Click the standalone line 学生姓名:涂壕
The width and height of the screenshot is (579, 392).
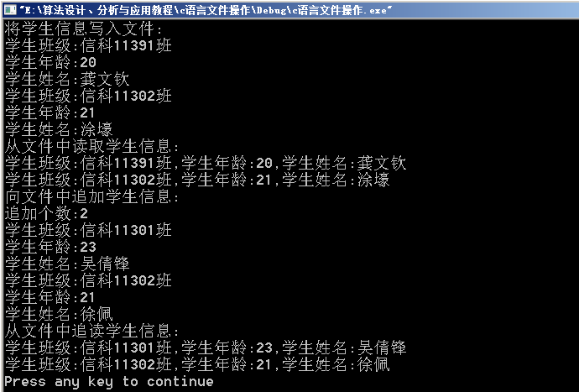coord(59,129)
